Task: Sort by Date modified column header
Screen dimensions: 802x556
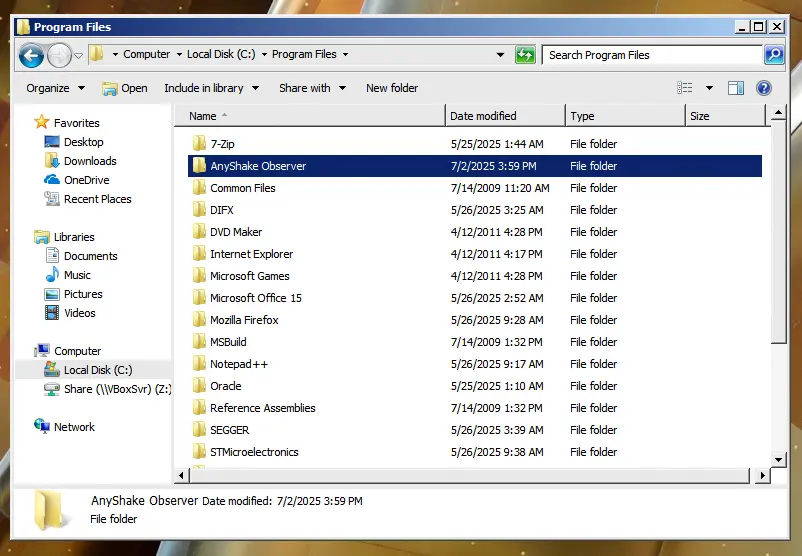Action: coord(505,116)
